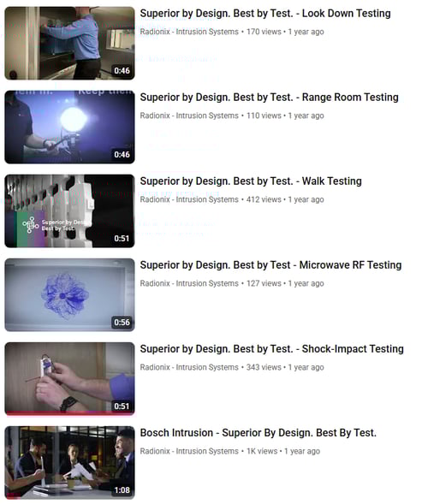
Task: Open Radionix channel under Microwave RF Testing
Action: [x=189, y=283]
